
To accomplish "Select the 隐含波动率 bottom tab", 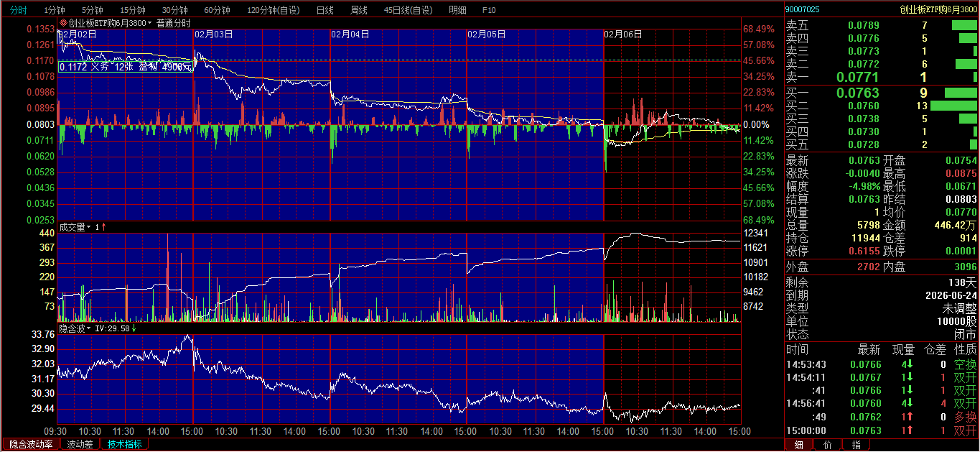I will 31,444.
